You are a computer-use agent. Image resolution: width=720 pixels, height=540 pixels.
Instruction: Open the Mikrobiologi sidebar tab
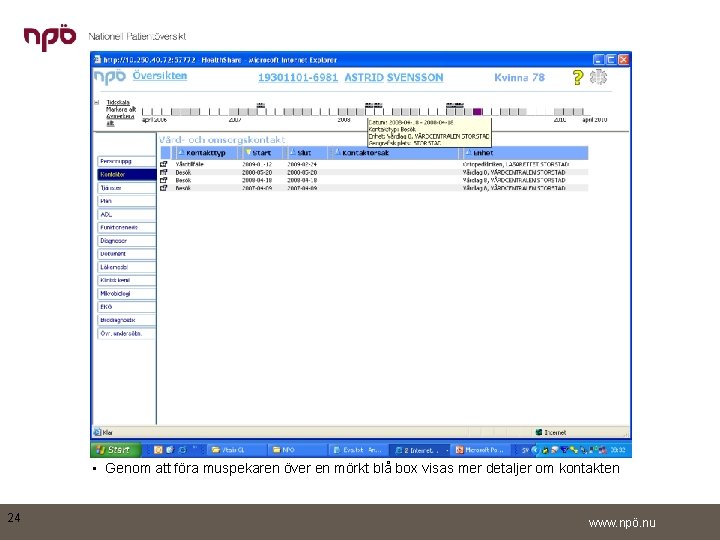[127, 293]
